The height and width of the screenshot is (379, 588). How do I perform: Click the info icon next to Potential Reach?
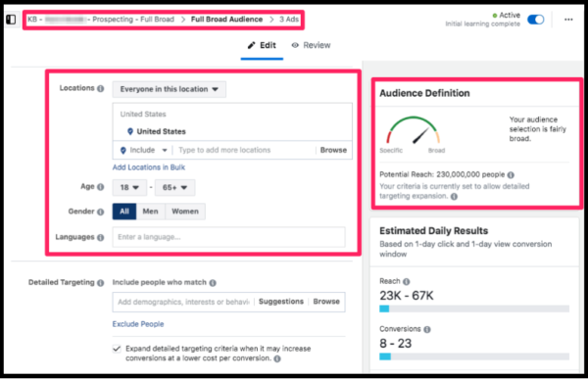coord(511,174)
